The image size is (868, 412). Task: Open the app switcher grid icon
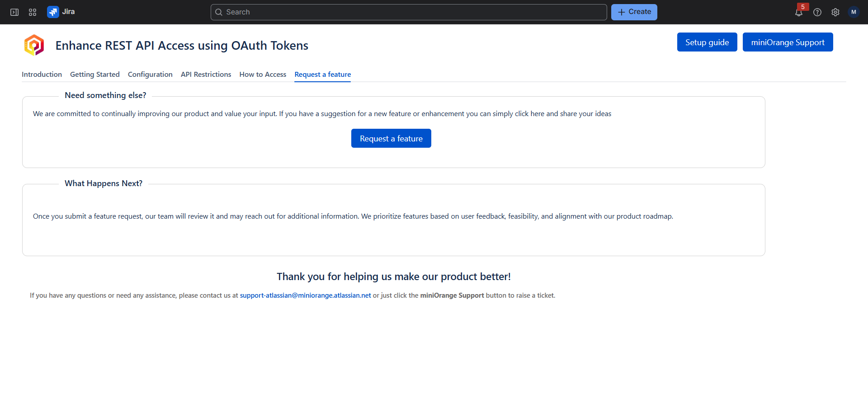pos(33,12)
